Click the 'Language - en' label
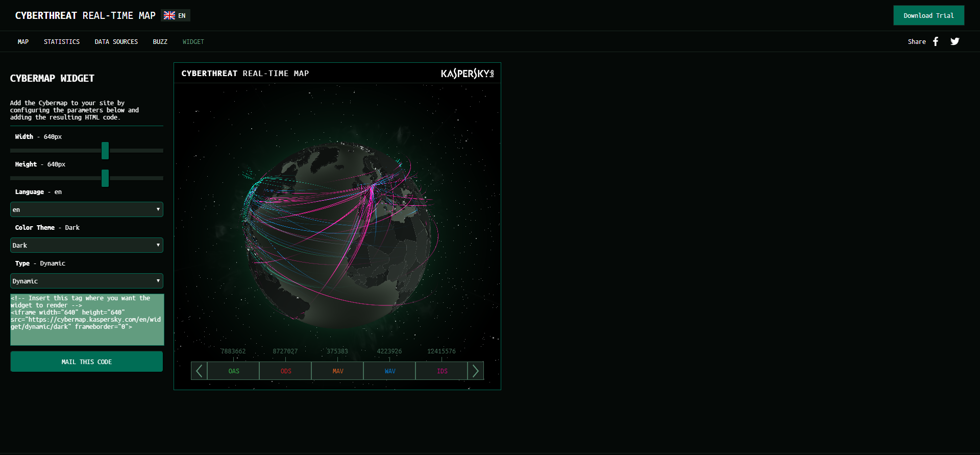Screen dimensions: 980x455 (38, 192)
